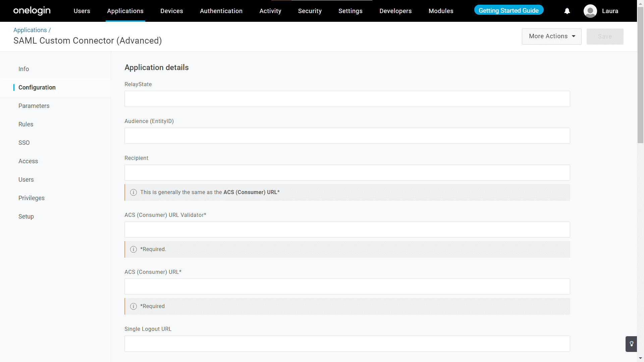The width and height of the screenshot is (644, 362).
Task: Expand the More Actions dropdown
Action: pos(551,36)
